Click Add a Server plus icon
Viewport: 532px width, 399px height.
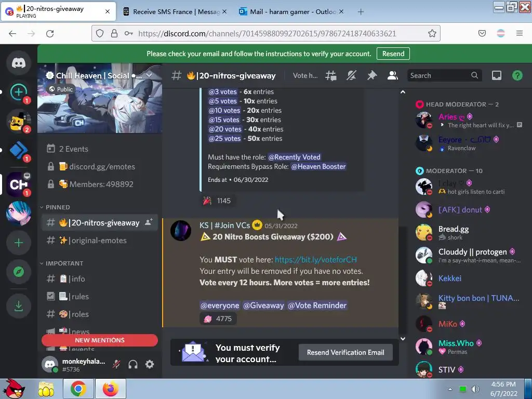19,243
